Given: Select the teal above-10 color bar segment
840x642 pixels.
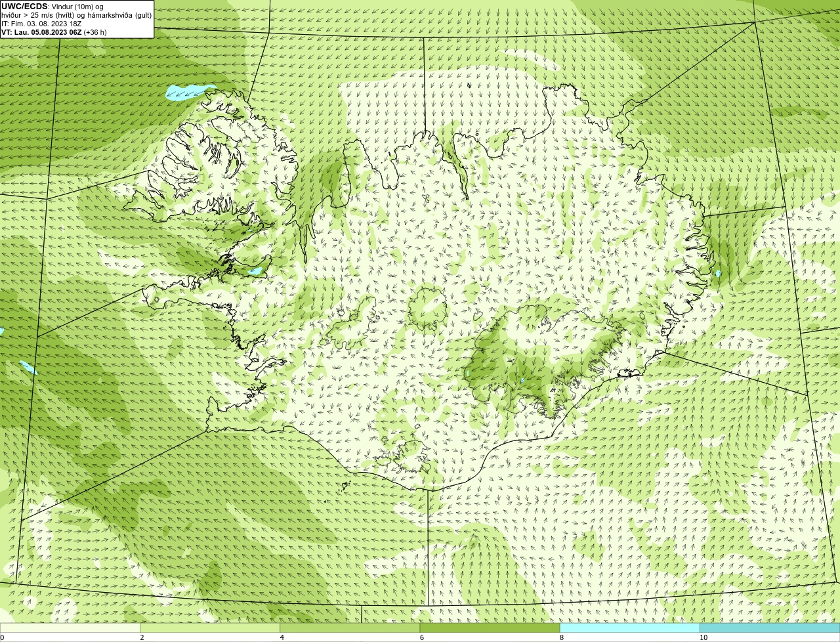Looking at the screenshot, I should (770, 628).
